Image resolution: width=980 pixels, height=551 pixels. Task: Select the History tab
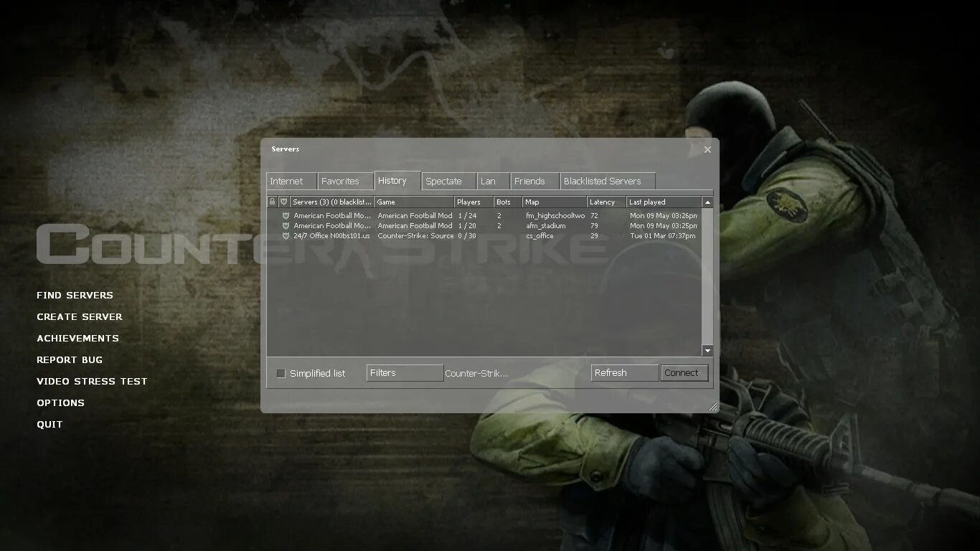(397, 181)
